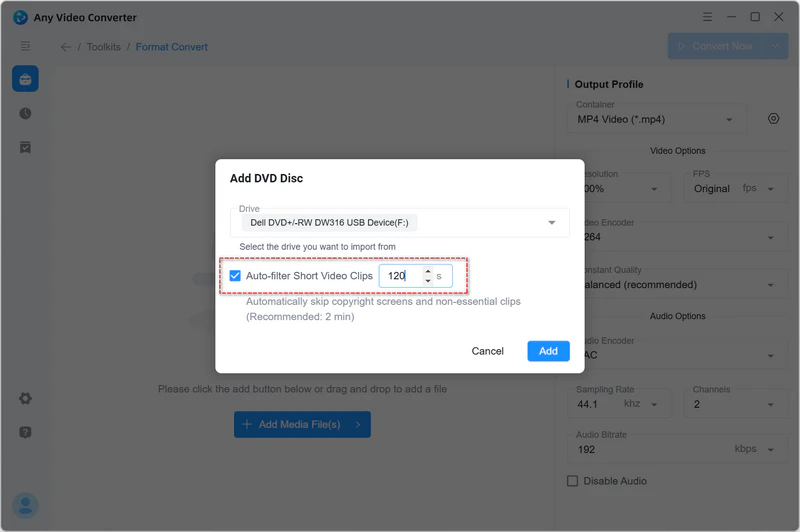Open the FPS Original dropdown
800x532 pixels.
[736, 188]
